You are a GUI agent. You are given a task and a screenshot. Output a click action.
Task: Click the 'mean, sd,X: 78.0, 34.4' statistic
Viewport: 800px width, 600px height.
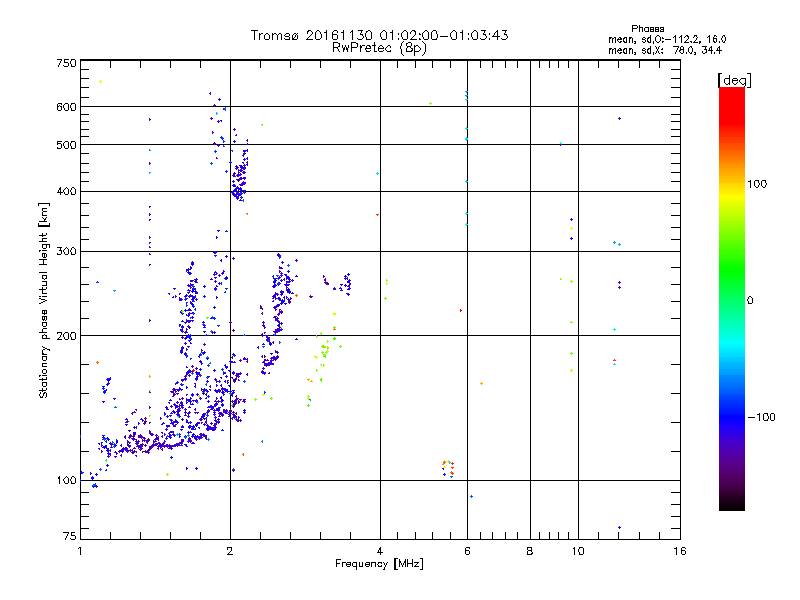click(665, 50)
